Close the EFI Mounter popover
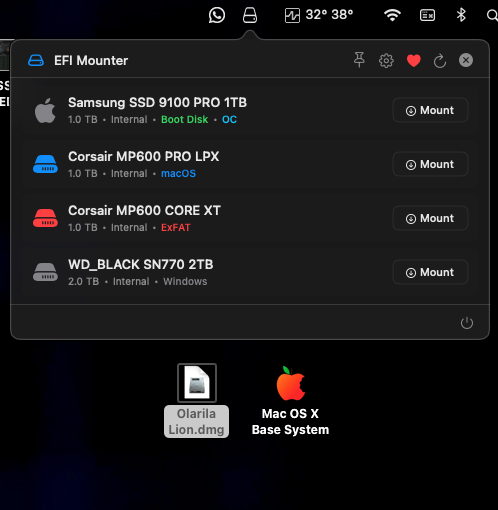498x510 pixels. tap(466, 60)
